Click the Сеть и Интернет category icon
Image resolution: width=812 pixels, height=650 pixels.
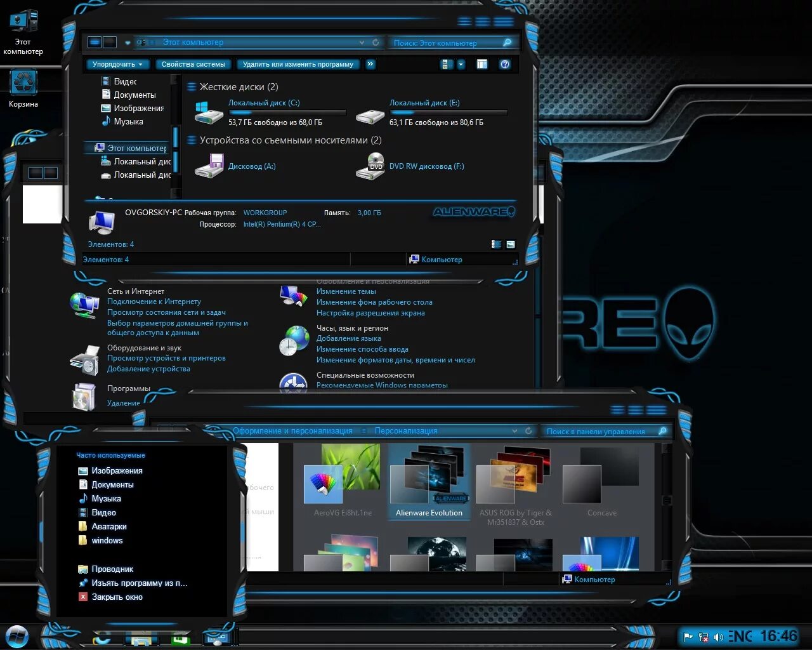[x=84, y=305]
